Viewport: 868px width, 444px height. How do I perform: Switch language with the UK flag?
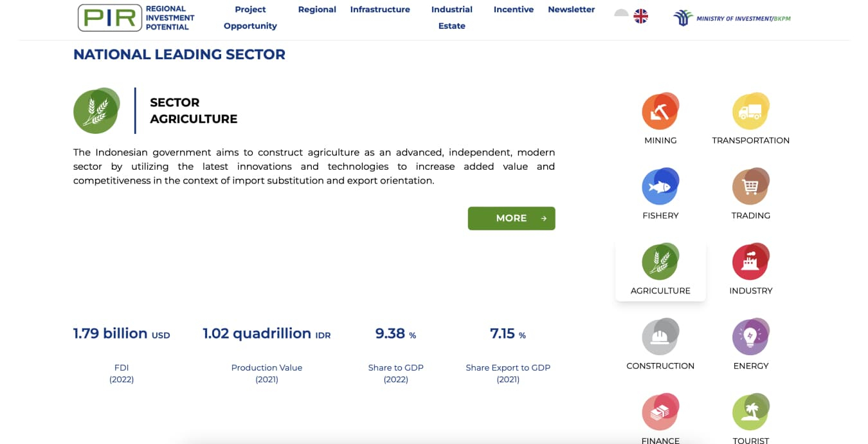640,17
